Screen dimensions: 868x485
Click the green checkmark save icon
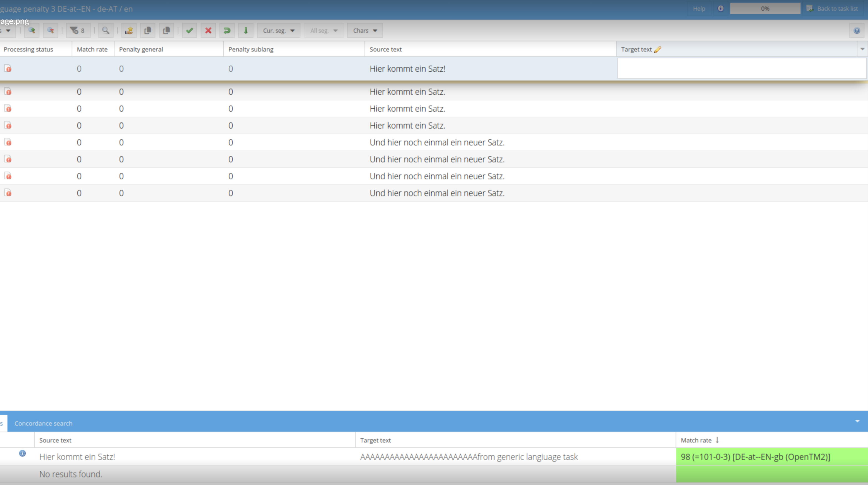(189, 31)
